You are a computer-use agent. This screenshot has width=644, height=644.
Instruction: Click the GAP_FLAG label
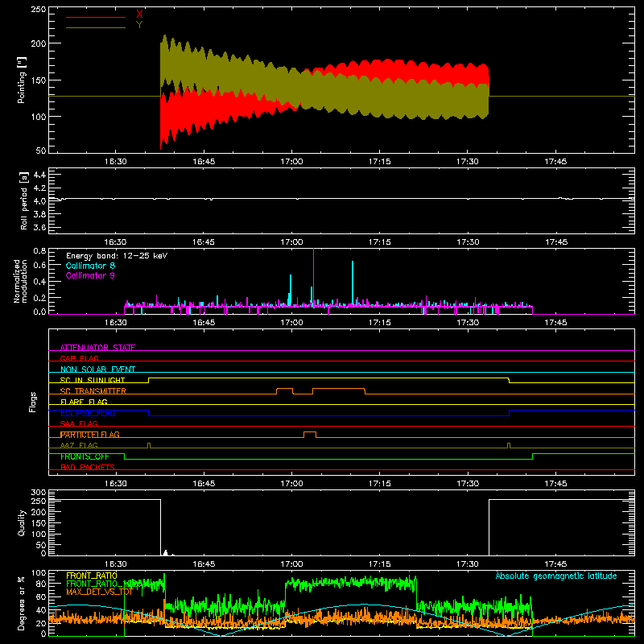pyautogui.click(x=79, y=358)
